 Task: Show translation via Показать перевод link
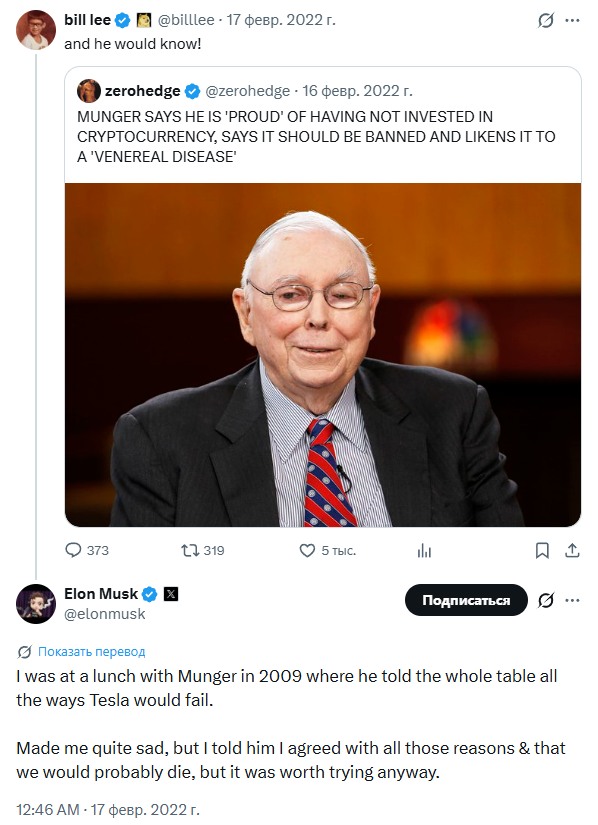coord(92,651)
